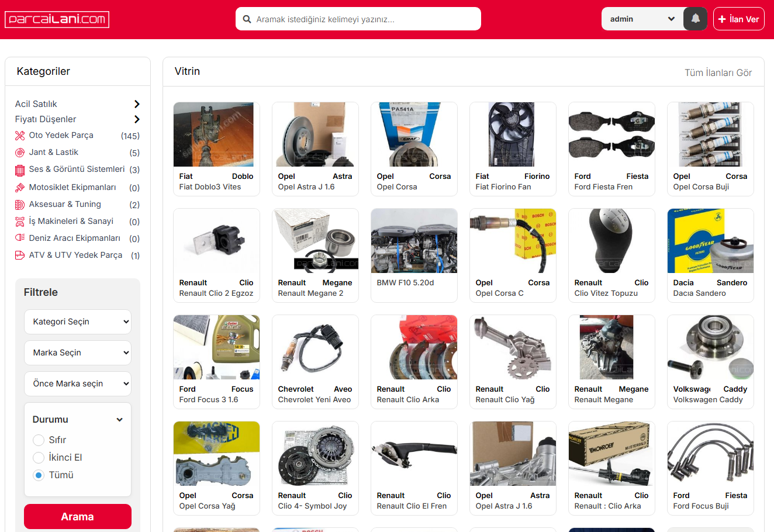This screenshot has width=774, height=532.
Task: Open the Renault Clio 2 Egzoz image
Action: 217,241
